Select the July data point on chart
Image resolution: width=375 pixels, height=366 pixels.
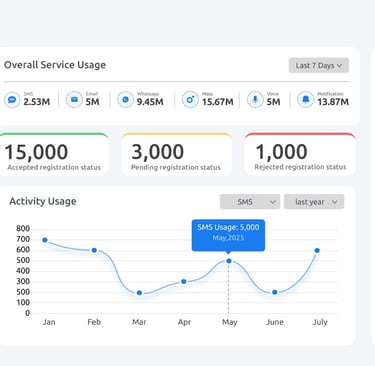coord(317,250)
